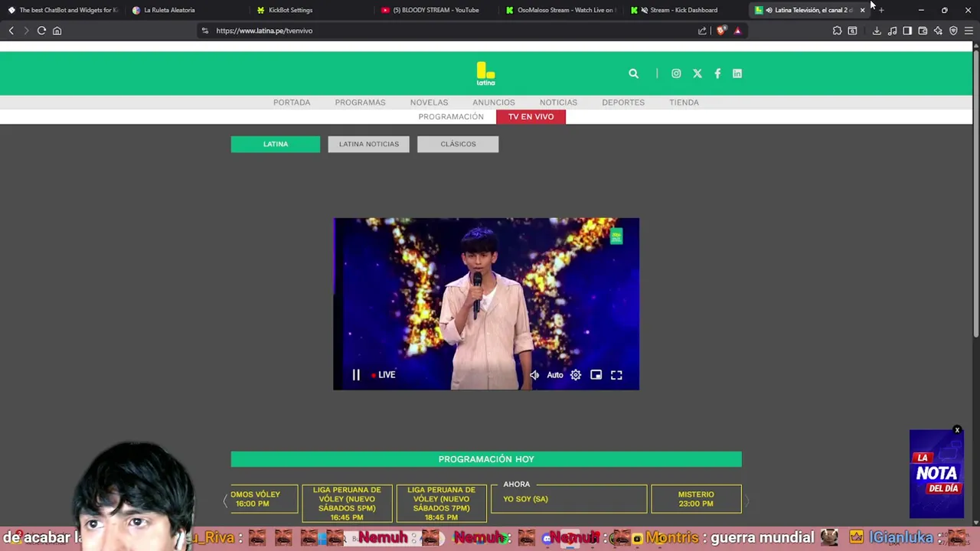The image size is (980, 551).
Task: Open Leo AI assistant sparkle icon
Action: click(938, 31)
